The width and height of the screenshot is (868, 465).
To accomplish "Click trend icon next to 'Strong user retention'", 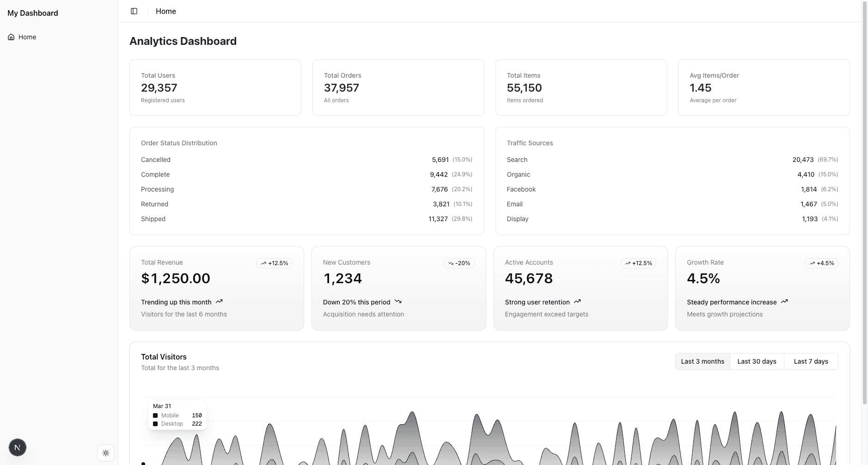I will click(577, 302).
